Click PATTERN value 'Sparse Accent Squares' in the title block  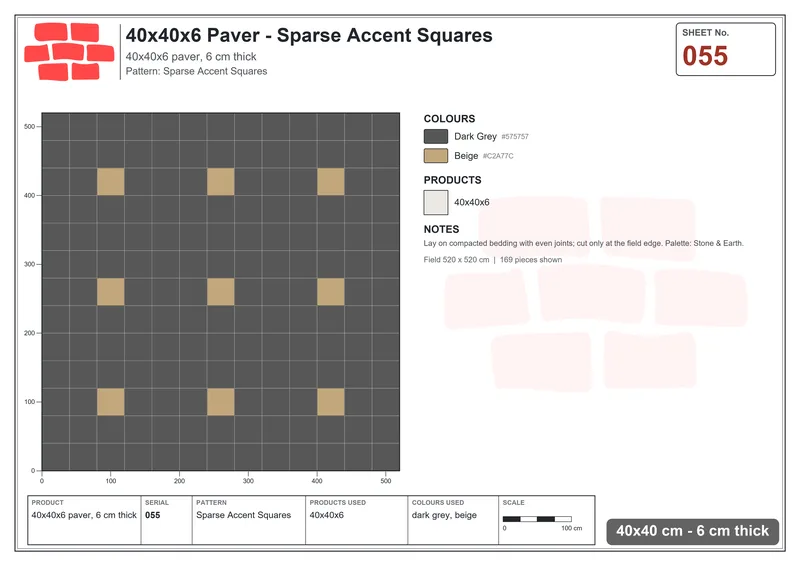click(243, 515)
